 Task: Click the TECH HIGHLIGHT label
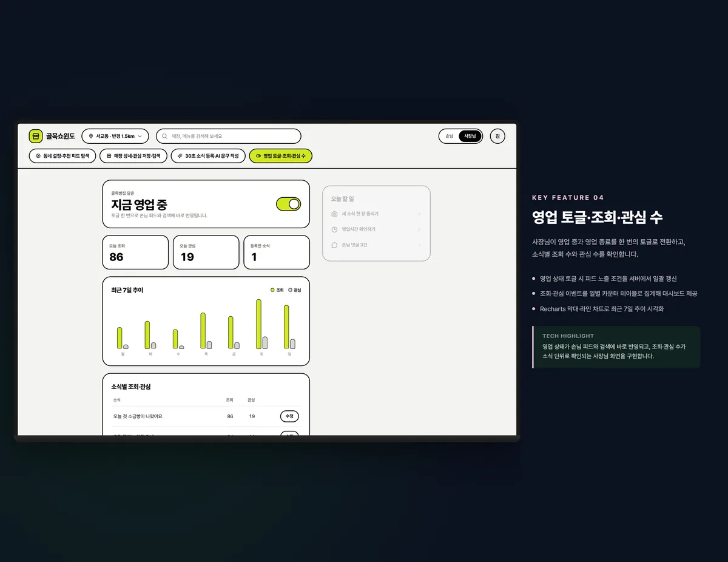[568, 336]
